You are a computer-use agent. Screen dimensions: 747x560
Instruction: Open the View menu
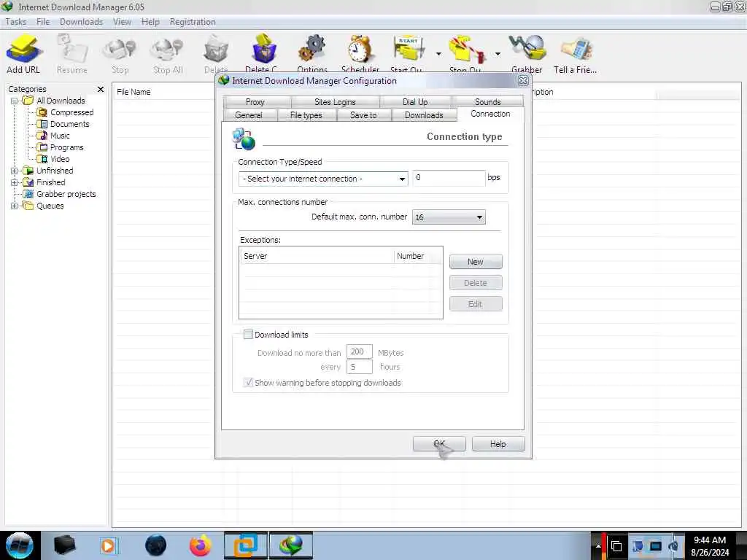click(x=122, y=22)
